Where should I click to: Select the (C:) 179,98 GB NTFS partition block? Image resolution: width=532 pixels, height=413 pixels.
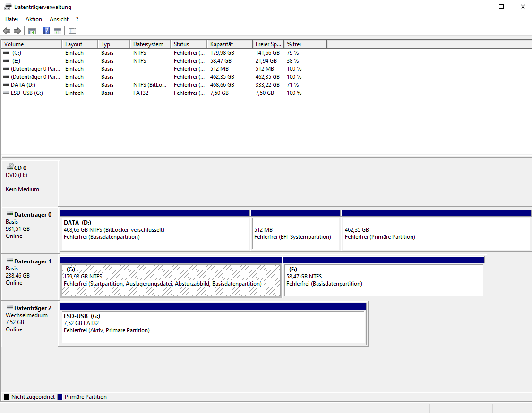(171, 277)
